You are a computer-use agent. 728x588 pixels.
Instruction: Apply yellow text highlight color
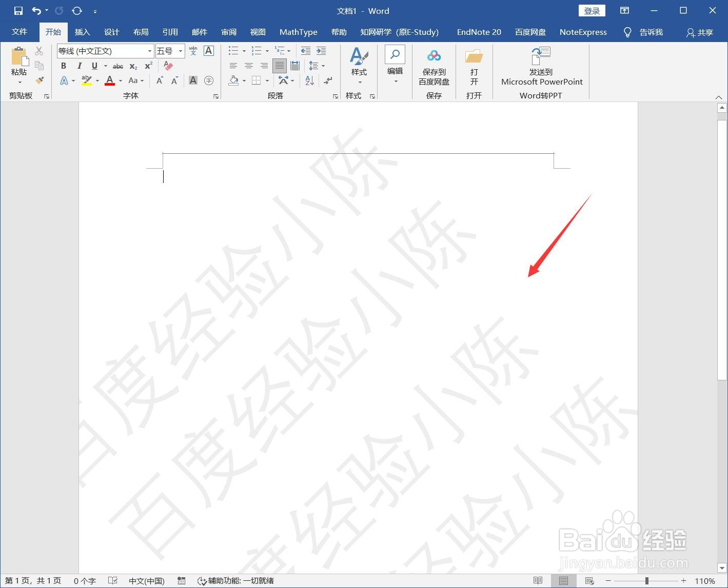click(87, 80)
